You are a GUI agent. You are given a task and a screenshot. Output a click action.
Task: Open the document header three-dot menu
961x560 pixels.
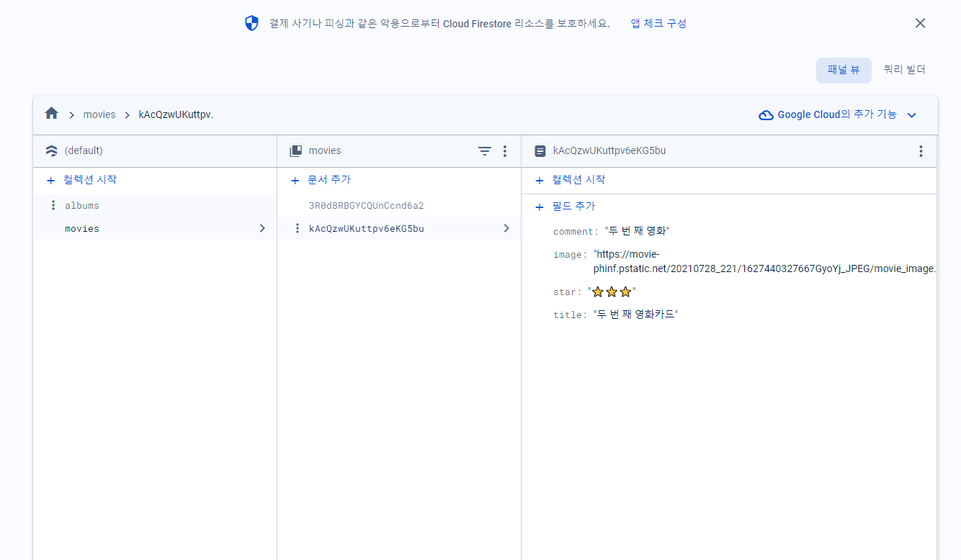tap(921, 151)
